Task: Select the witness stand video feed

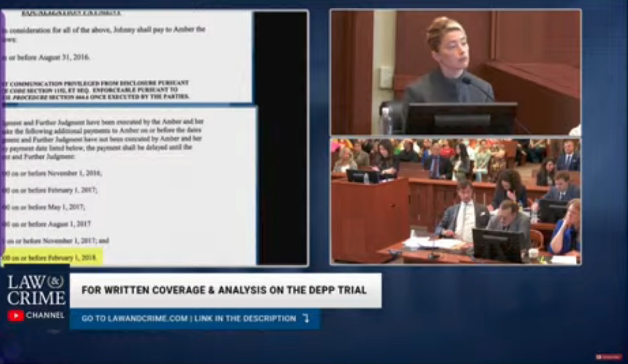Action: pos(456,72)
